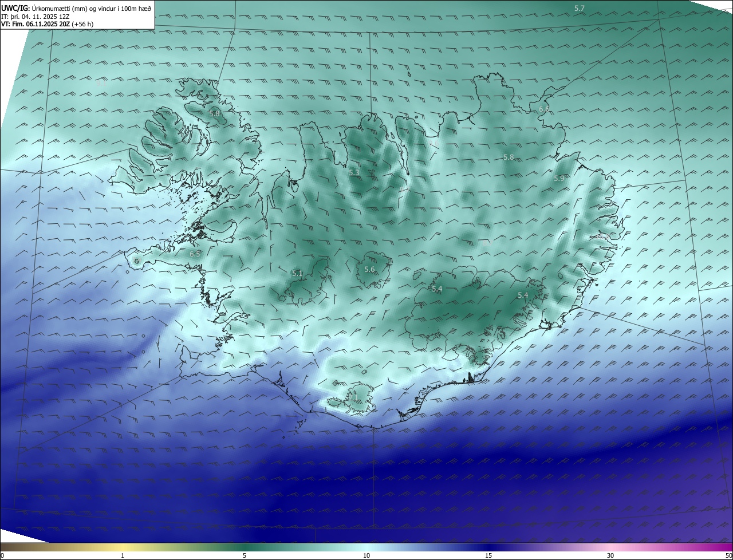
Task: Click the 0 tick label on the colorbar
Action: [x=2, y=556]
